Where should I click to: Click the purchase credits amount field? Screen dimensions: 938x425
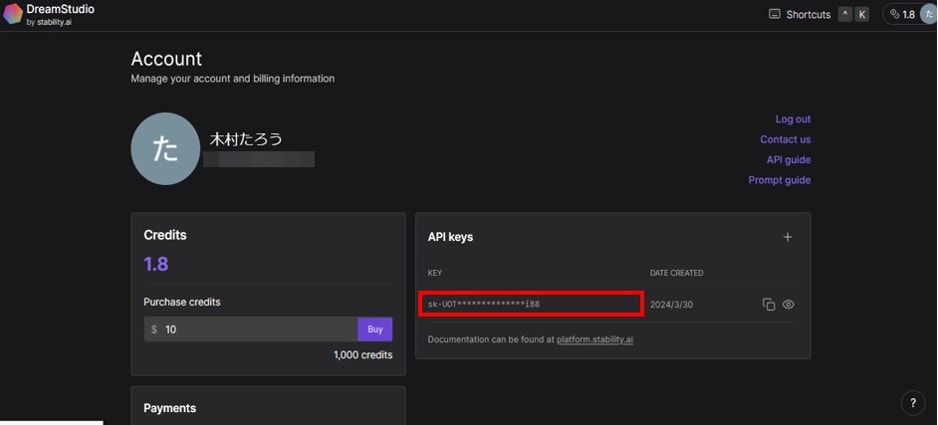coord(251,329)
